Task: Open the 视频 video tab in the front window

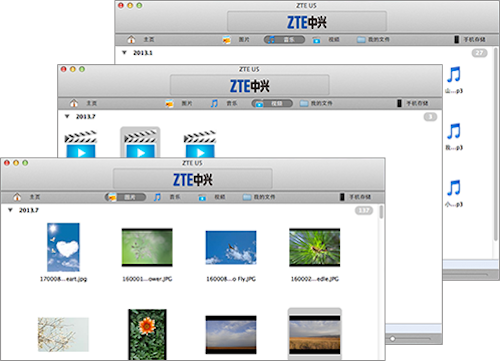Action: click(x=212, y=197)
